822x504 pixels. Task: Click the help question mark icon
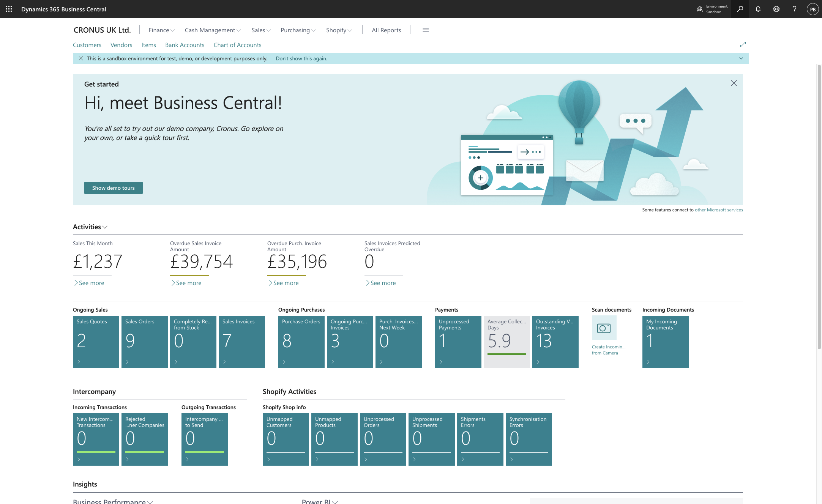(794, 9)
